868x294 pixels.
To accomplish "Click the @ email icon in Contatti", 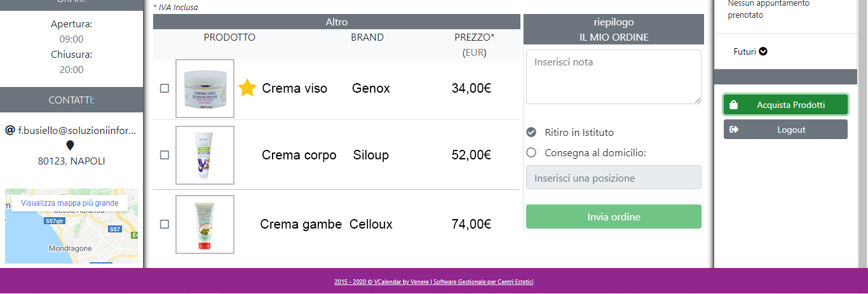I will [x=10, y=130].
